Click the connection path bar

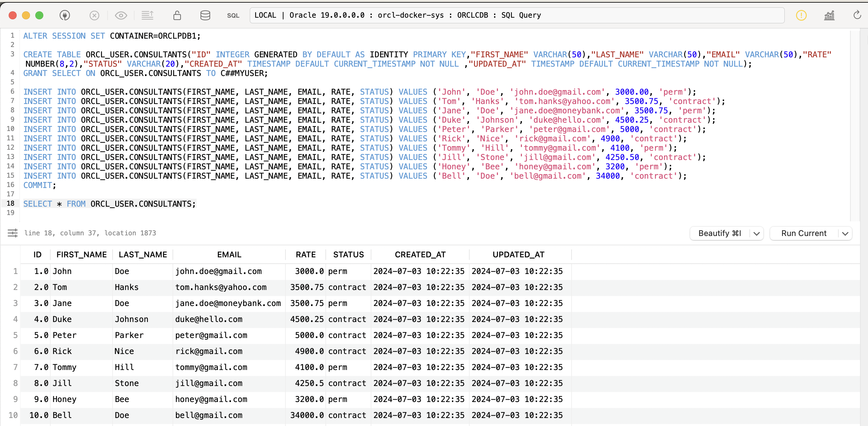[x=517, y=15]
